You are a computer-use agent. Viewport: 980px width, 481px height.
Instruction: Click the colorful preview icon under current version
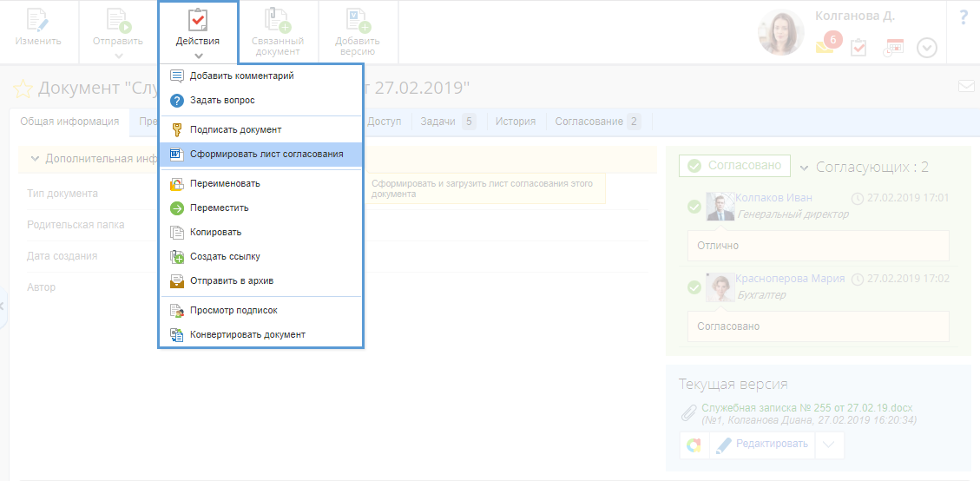(x=694, y=445)
